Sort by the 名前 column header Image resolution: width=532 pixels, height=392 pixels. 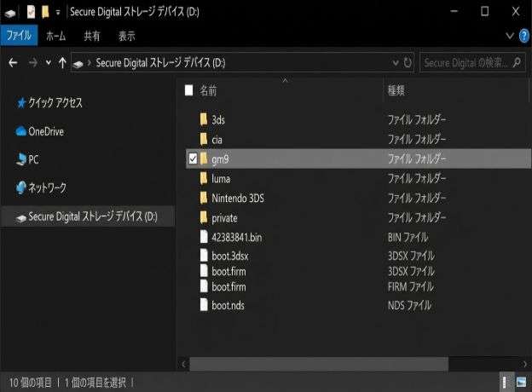208,90
